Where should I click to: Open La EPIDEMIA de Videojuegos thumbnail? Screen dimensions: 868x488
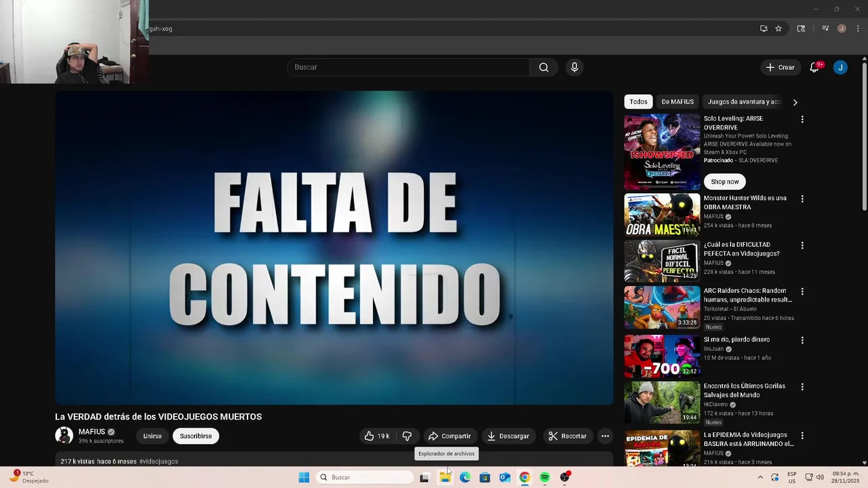coord(662,448)
